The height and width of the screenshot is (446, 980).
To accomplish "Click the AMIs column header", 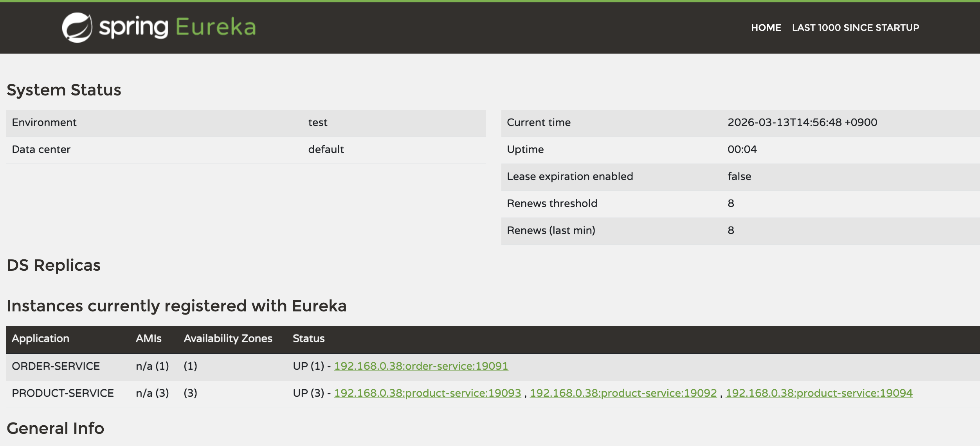I will pos(148,338).
